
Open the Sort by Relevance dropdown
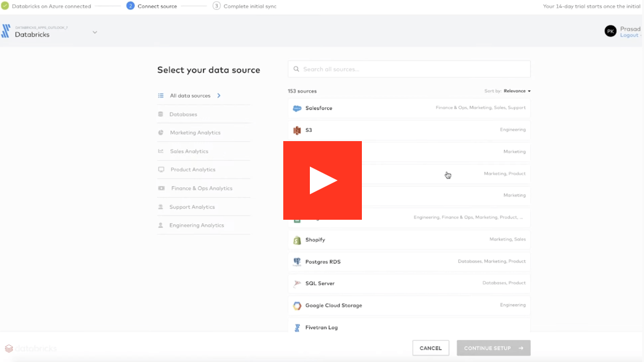(517, 91)
